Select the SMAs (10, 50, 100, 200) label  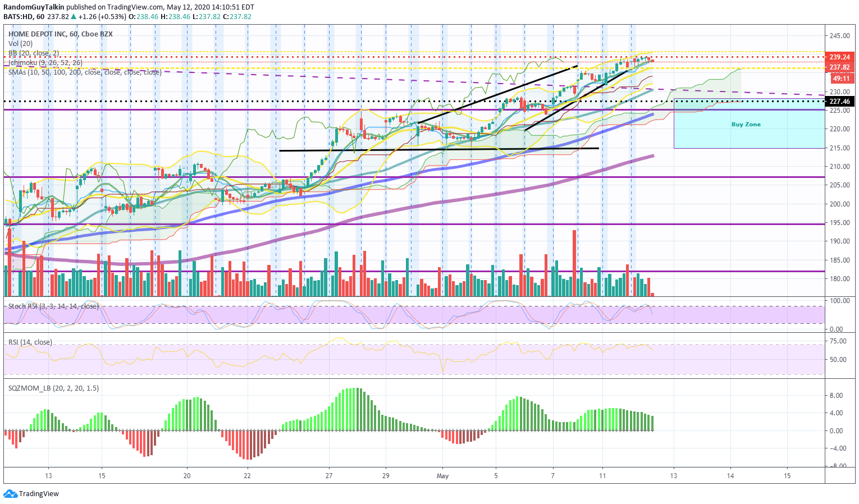pos(85,72)
